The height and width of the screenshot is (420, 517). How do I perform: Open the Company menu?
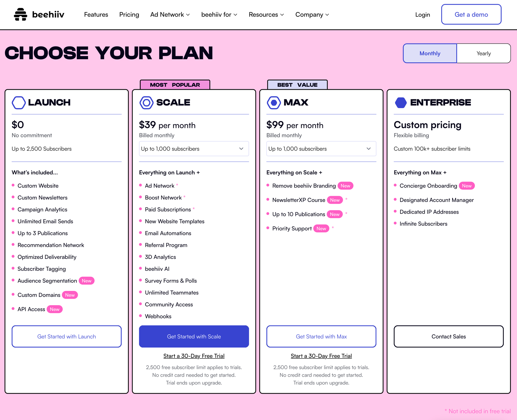click(x=312, y=14)
